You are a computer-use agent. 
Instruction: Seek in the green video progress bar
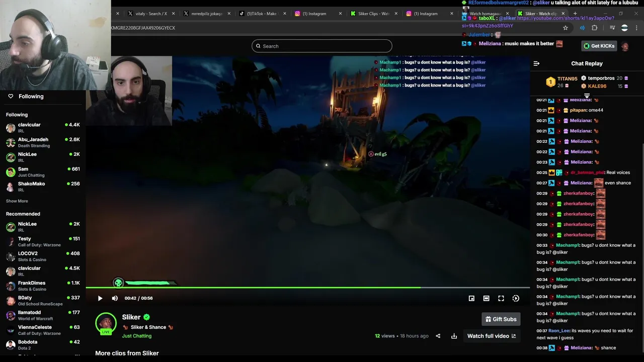coord(307,288)
